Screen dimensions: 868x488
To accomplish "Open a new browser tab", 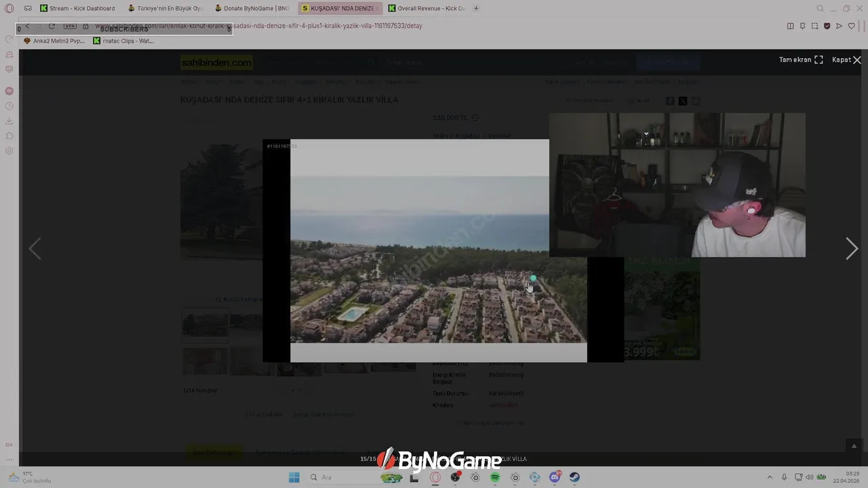I will pos(476,8).
